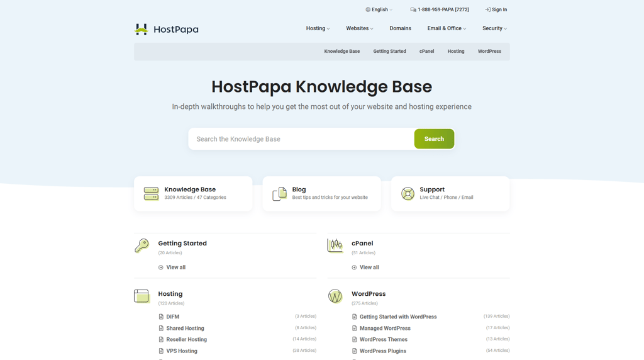Click View all under Getting Started
The image size is (644, 360).
[x=176, y=267]
